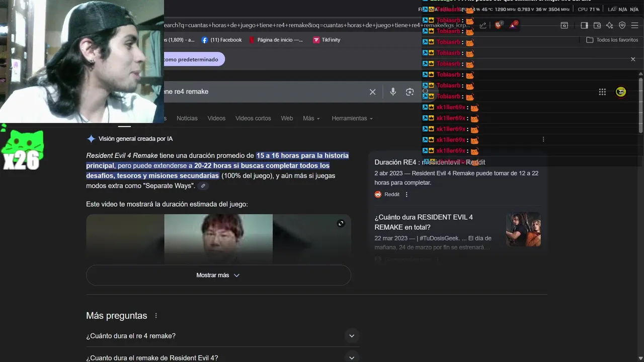Click the Más preguntas heading

click(117, 316)
